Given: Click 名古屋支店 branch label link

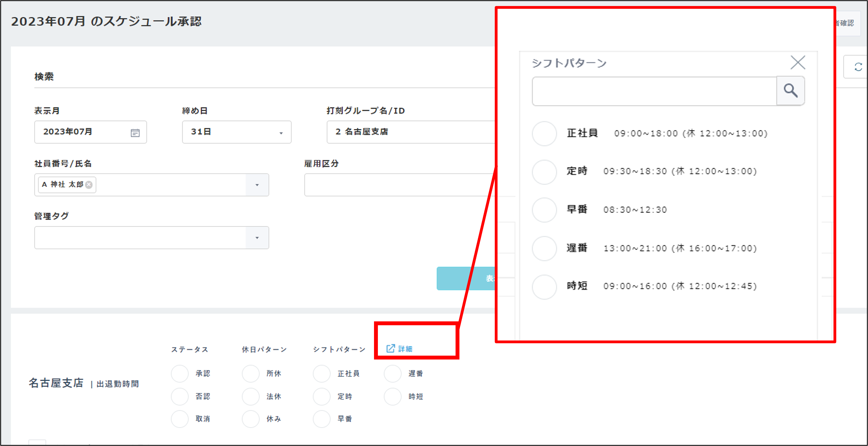Looking at the screenshot, I should [56, 383].
